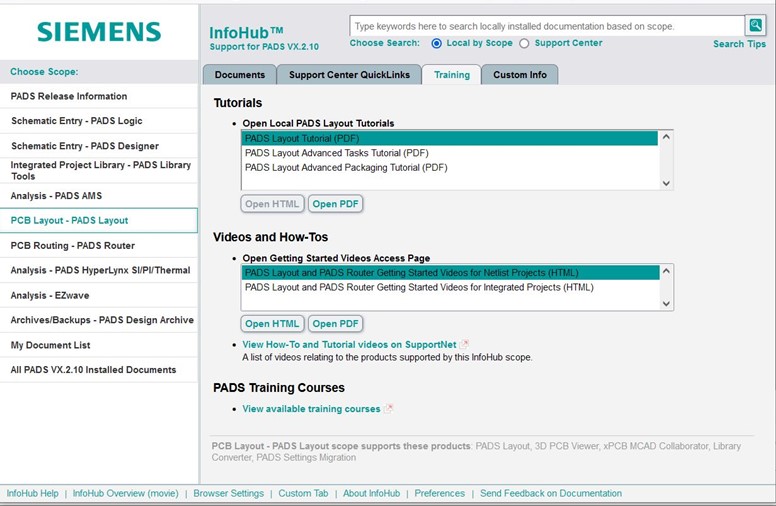Open My Document List
Image resolution: width=776 pixels, height=506 pixels.
click(x=98, y=345)
